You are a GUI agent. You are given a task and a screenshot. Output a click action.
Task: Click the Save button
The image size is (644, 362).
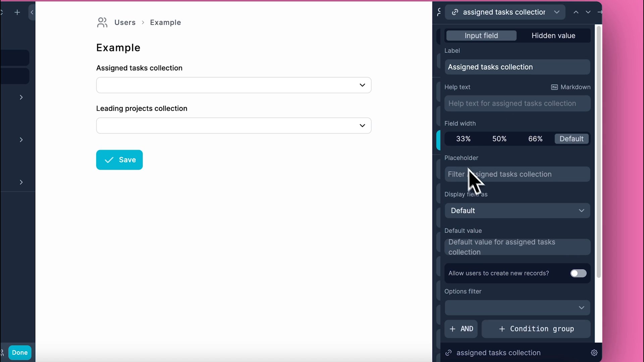tap(119, 160)
